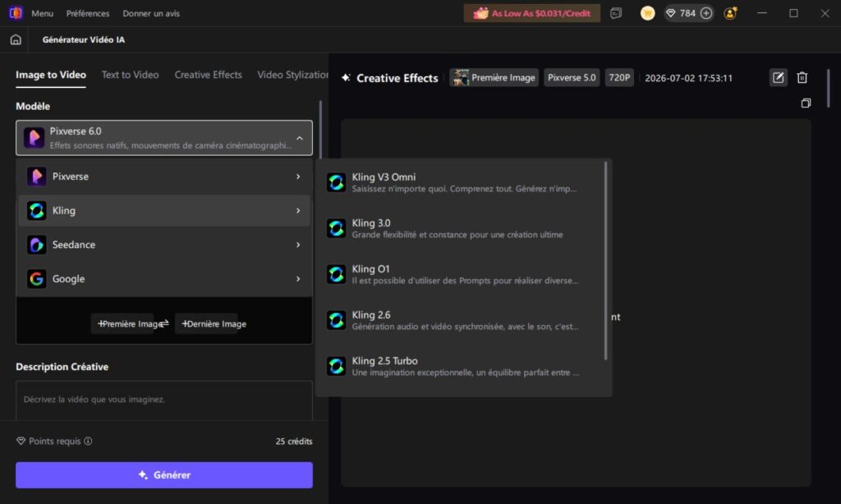Switch to Video Stylization tab
The width and height of the screenshot is (841, 504).
[293, 75]
